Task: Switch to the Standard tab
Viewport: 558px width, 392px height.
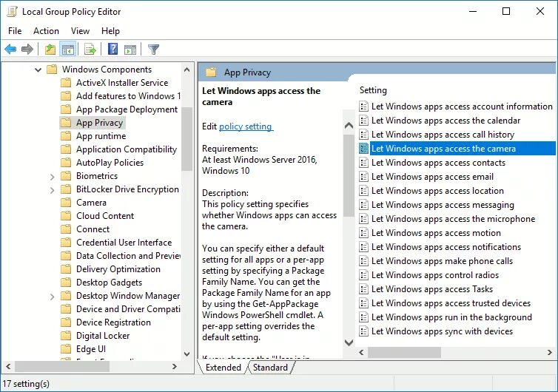Action: tap(270, 368)
